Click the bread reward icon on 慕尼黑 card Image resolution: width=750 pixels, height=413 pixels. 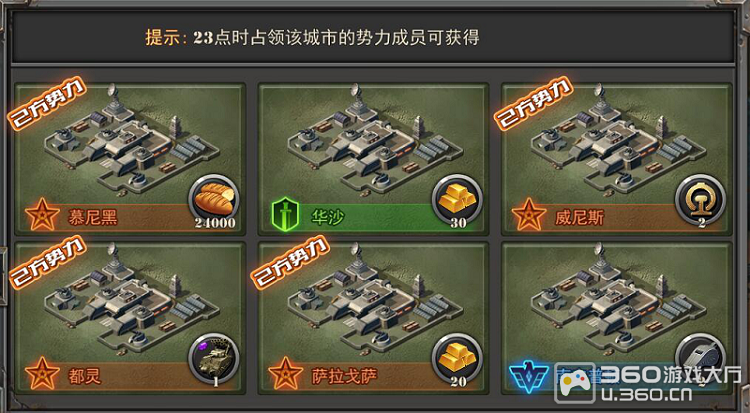214,200
